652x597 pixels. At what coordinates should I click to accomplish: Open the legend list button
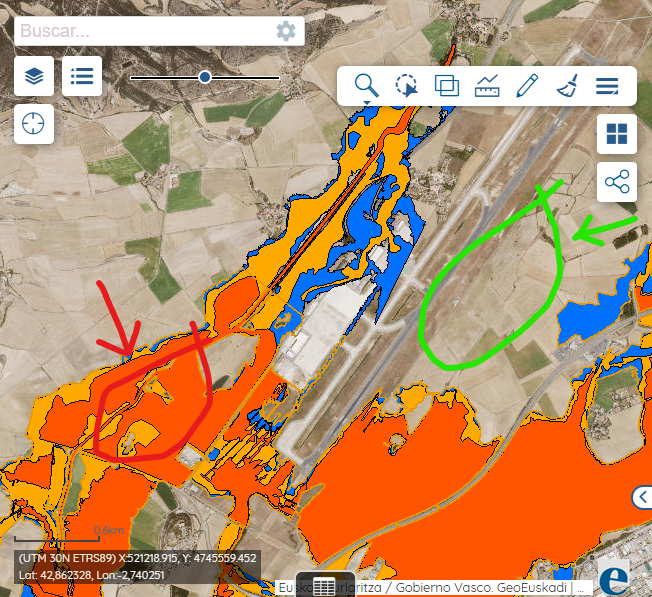[x=82, y=76]
